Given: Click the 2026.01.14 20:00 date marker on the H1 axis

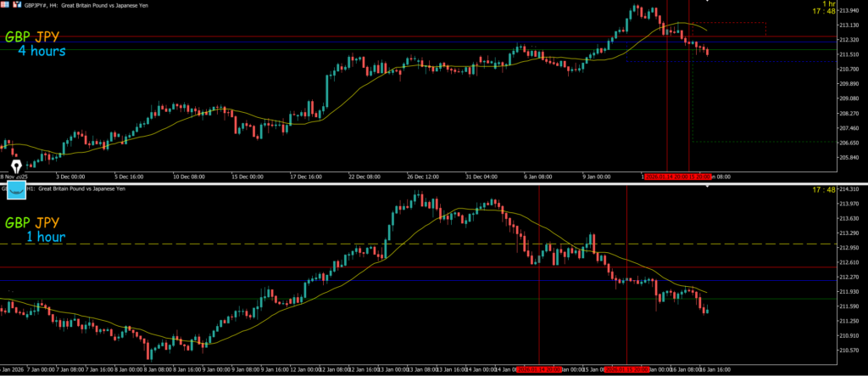Looking at the screenshot, I should point(540,370).
